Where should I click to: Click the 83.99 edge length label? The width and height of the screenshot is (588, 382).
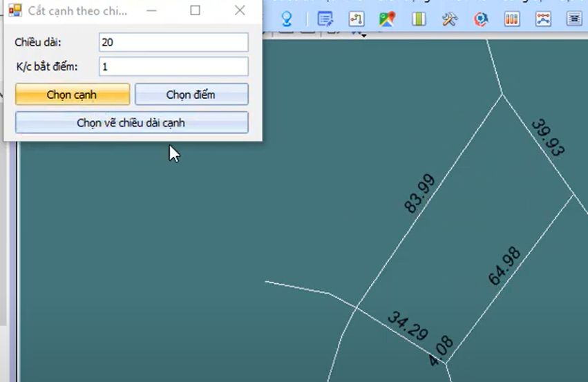pyautogui.click(x=420, y=193)
